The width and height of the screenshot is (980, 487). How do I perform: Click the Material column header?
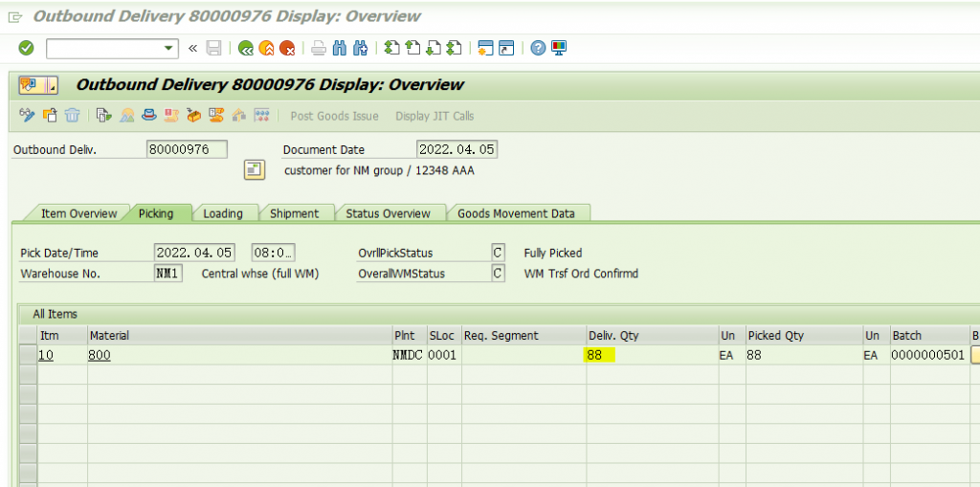(x=239, y=336)
